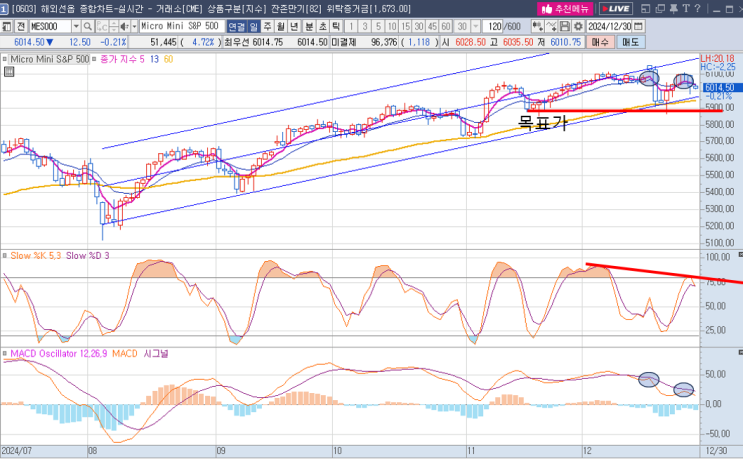Select the 일 daily period button
Viewport: 743px width, 459px height.
pyautogui.click(x=254, y=27)
